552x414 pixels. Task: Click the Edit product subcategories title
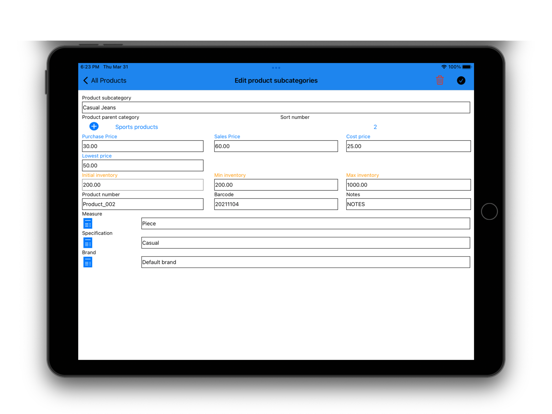276,81
